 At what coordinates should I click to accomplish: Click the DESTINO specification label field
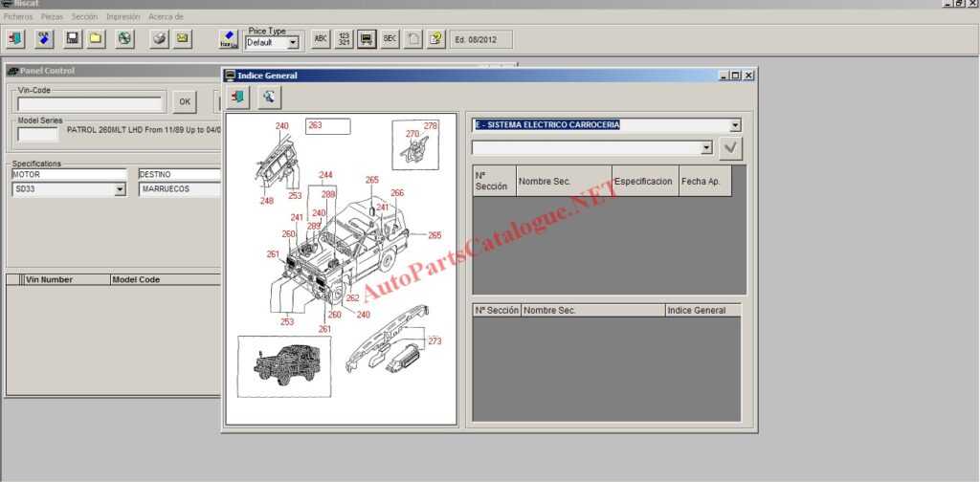(180, 175)
